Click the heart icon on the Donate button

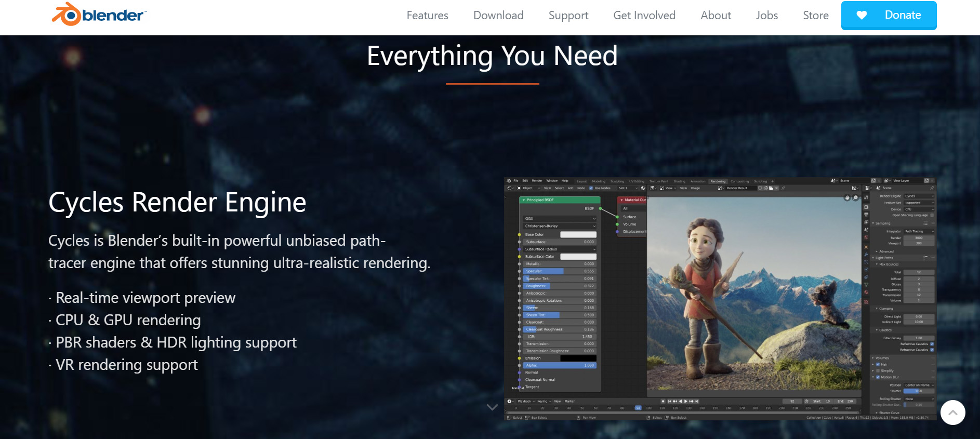[x=862, y=15]
